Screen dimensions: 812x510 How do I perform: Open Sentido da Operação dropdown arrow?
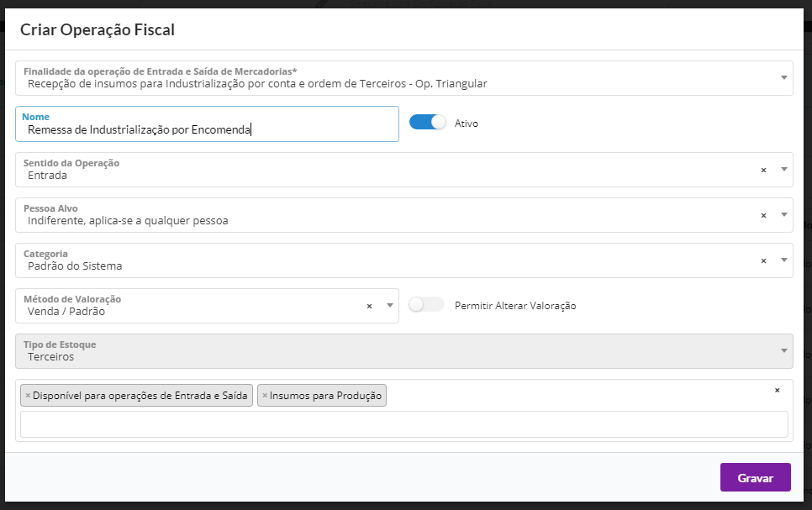(x=783, y=170)
